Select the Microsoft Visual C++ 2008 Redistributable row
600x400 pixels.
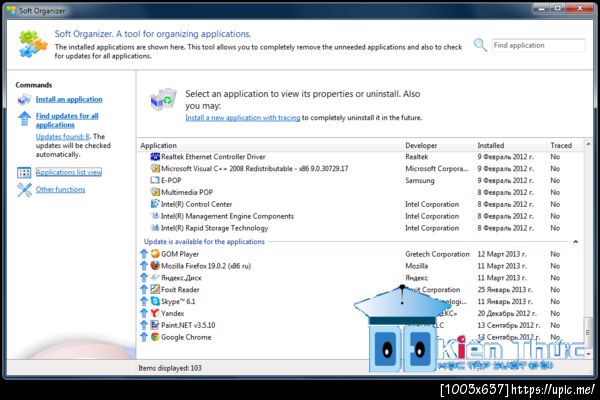[x=360, y=168]
